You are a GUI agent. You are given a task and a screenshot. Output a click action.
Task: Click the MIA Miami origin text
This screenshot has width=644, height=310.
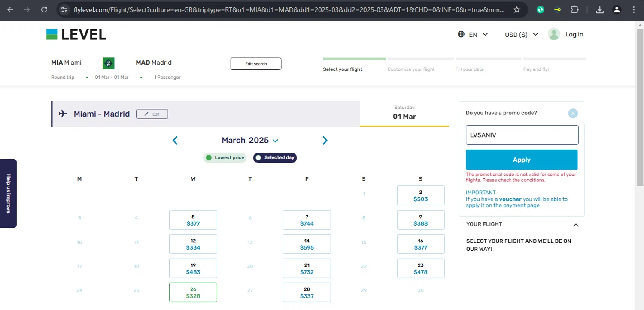point(66,63)
